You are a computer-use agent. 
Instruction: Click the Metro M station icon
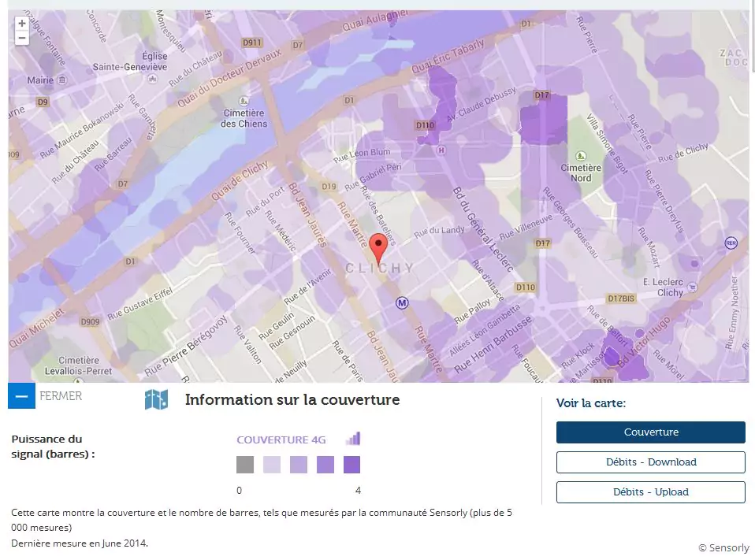402,302
